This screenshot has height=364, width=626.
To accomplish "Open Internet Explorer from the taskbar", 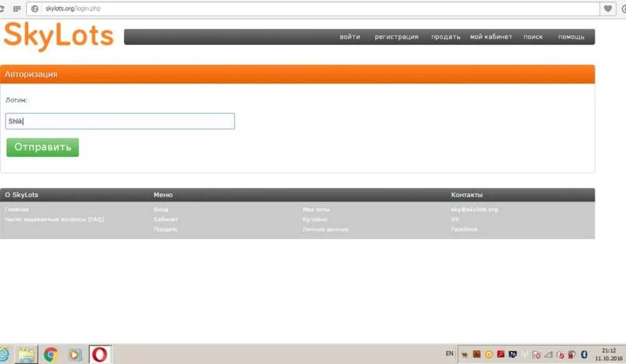I will pos(4,355).
